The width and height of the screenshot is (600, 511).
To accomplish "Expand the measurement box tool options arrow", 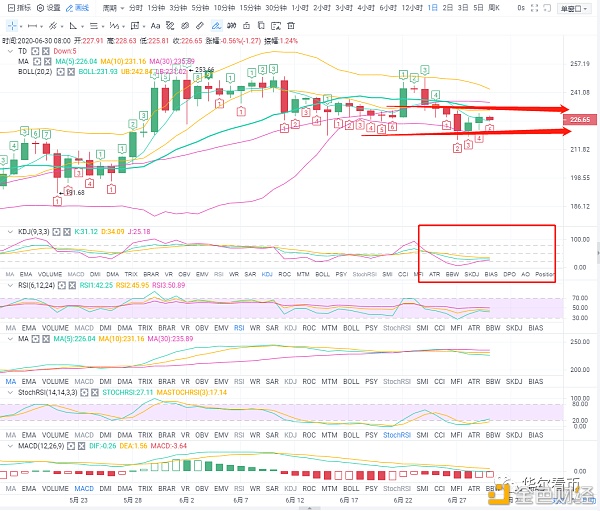I will [x=144, y=26].
